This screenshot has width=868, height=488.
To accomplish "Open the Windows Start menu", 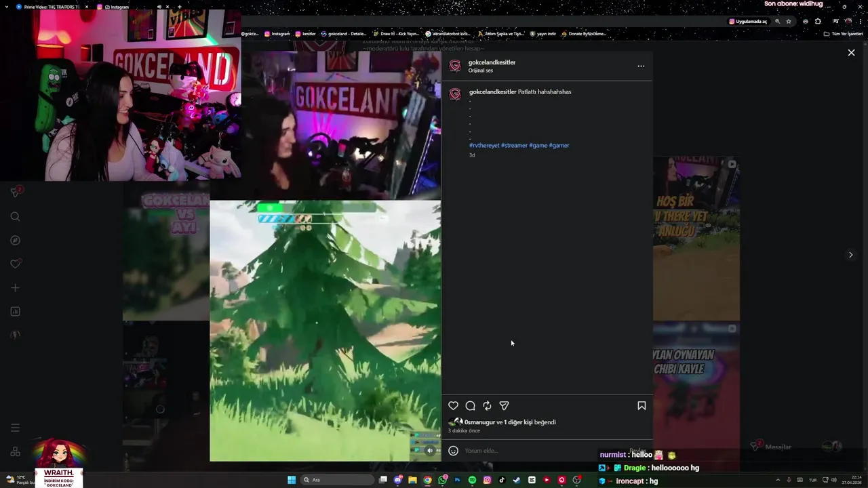I will (292, 480).
